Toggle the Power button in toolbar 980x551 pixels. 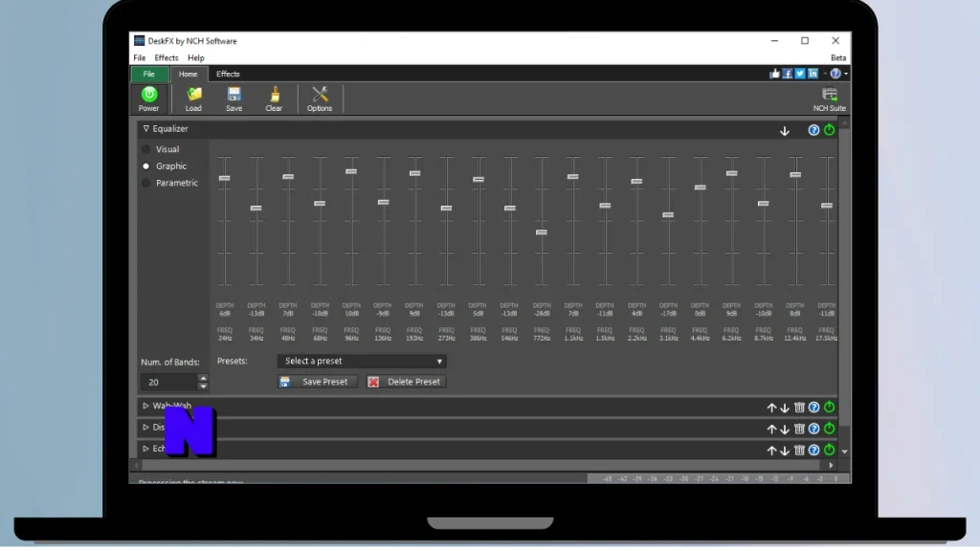[x=148, y=99]
